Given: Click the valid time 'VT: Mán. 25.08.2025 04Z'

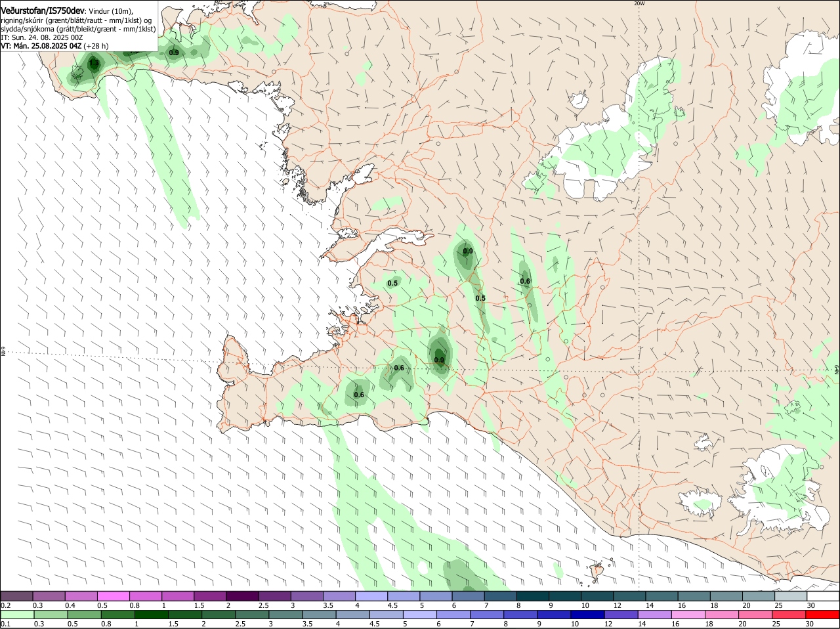Looking at the screenshot, I should (x=41, y=46).
